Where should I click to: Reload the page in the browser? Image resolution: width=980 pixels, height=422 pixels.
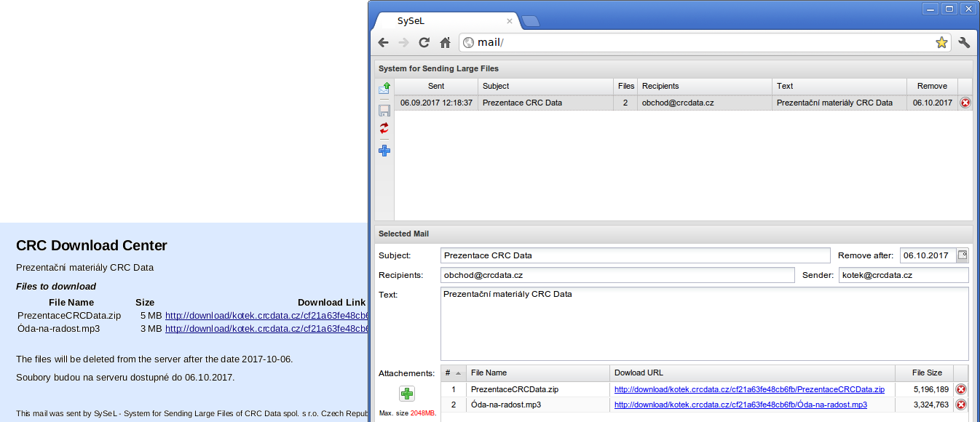pyautogui.click(x=424, y=43)
